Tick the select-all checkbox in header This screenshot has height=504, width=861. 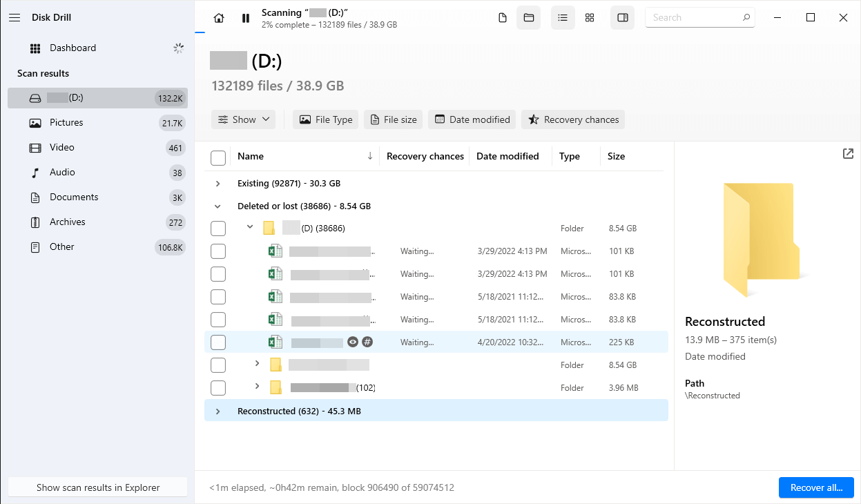click(218, 158)
